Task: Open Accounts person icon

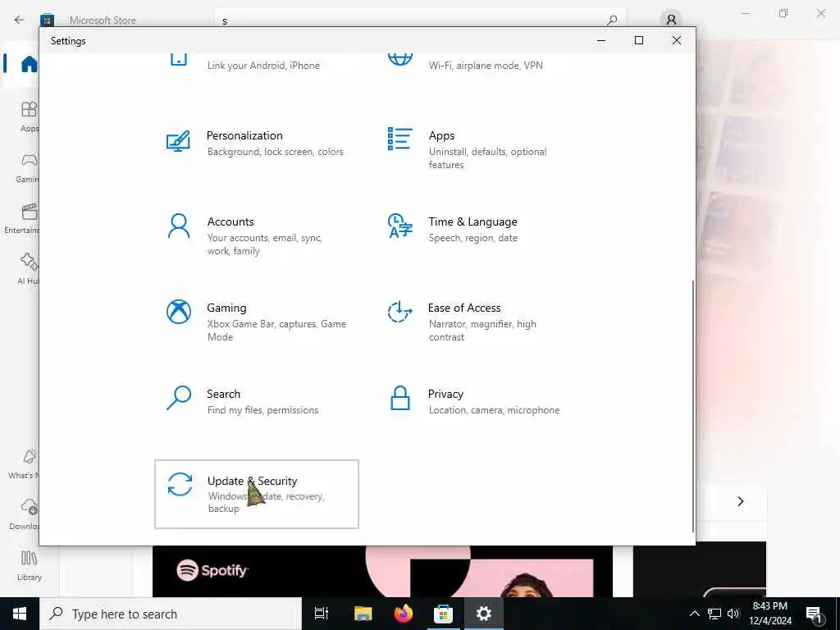Action: pyautogui.click(x=178, y=226)
